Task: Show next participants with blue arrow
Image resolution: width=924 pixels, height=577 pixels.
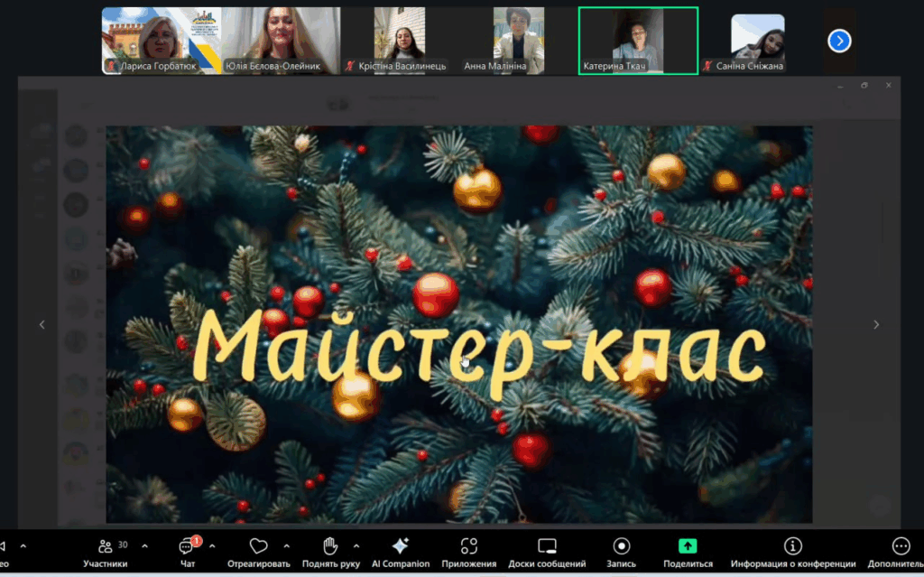Action: (x=839, y=41)
